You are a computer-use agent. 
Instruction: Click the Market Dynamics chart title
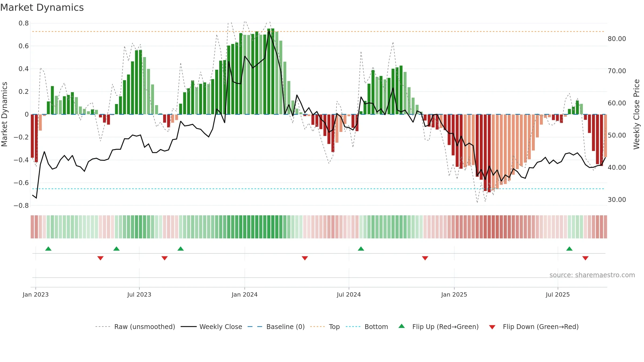click(x=42, y=8)
